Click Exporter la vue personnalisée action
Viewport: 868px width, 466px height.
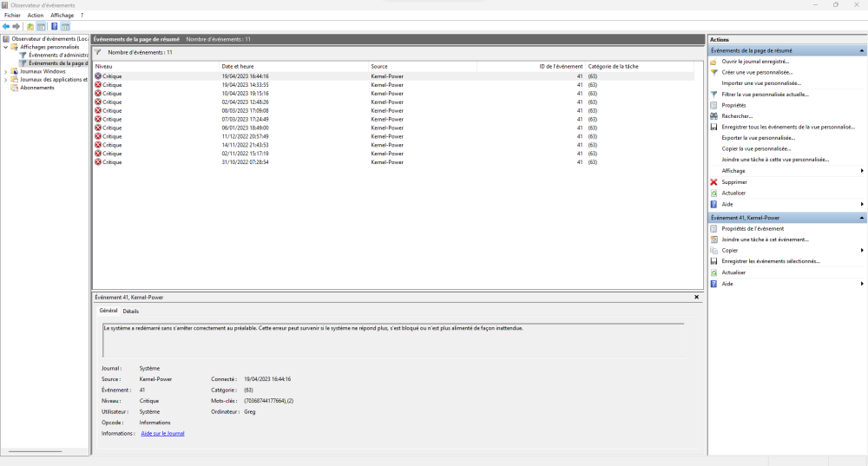[759, 138]
